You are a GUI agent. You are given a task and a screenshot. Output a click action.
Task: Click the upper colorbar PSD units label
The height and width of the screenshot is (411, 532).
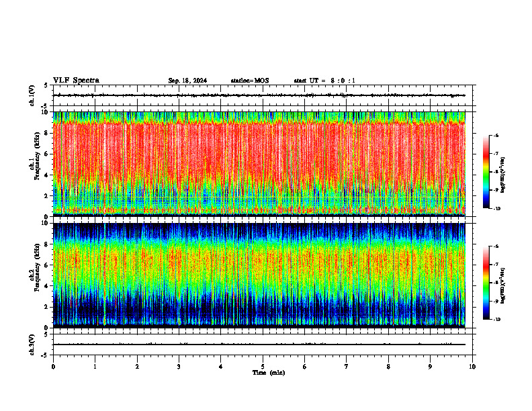pos(503,175)
